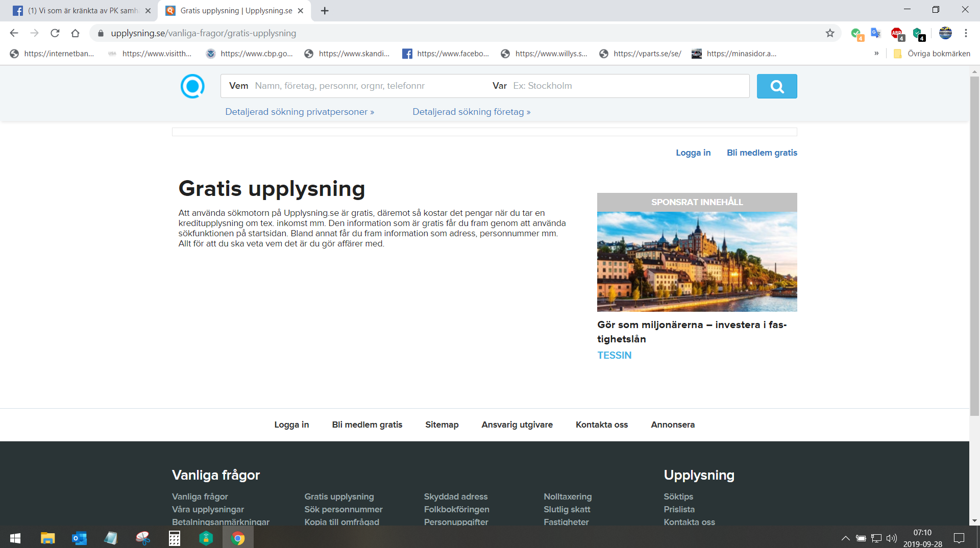The image size is (980, 548).
Task: Open Adblock Plus extension icon
Action: click(x=897, y=33)
